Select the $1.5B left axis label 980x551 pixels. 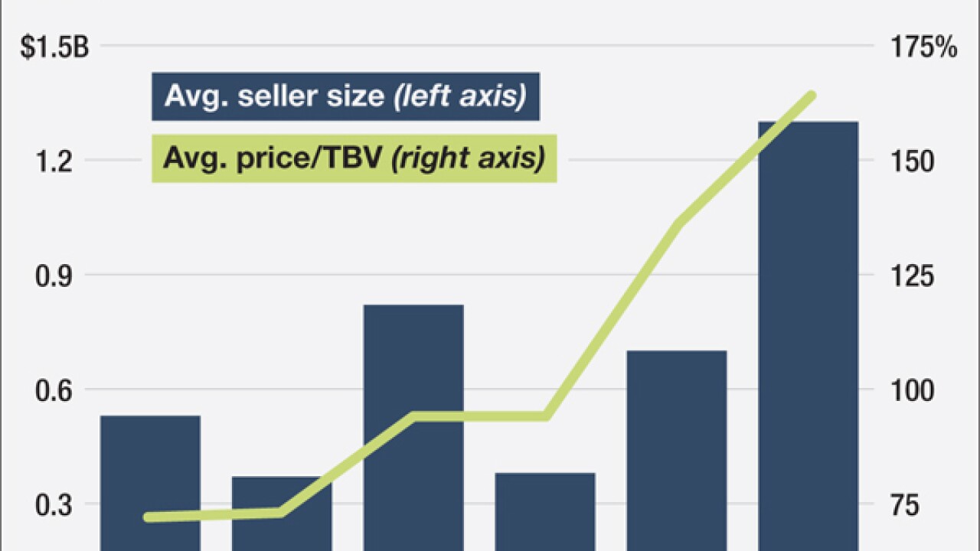(54, 47)
